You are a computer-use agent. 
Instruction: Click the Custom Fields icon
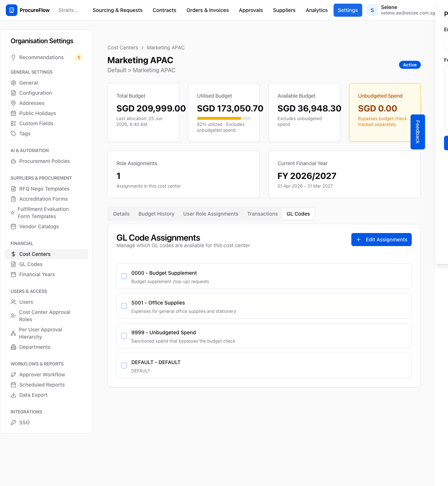(x=13, y=123)
